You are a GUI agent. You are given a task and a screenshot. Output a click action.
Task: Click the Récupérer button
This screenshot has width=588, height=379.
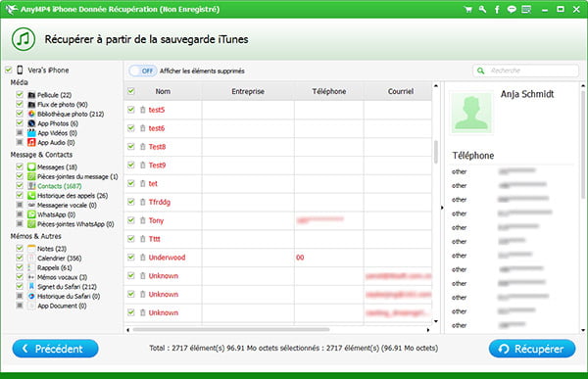(x=532, y=349)
